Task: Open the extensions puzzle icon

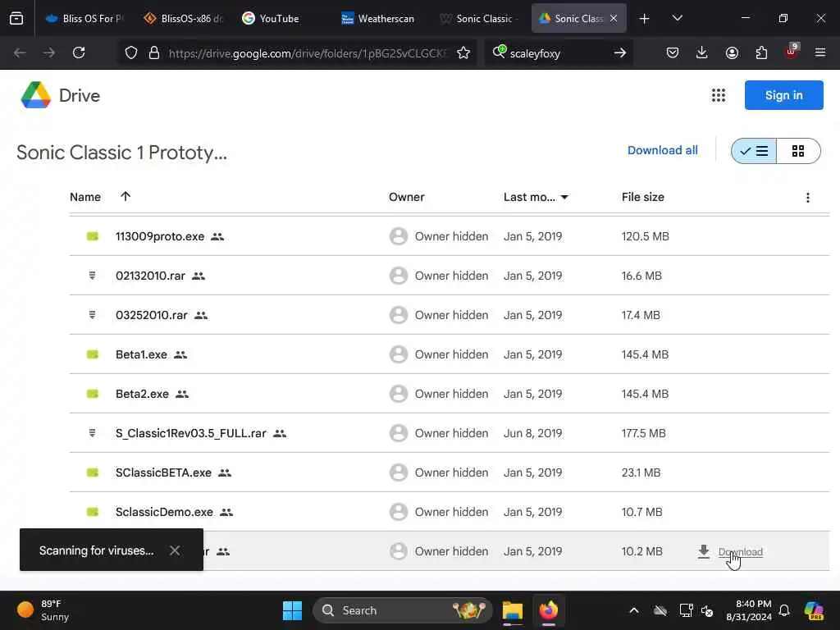Action: 761,52
